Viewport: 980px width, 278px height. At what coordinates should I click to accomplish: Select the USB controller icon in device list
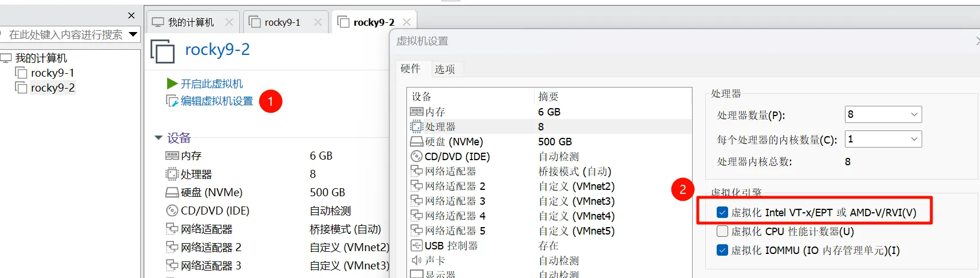(416, 246)
